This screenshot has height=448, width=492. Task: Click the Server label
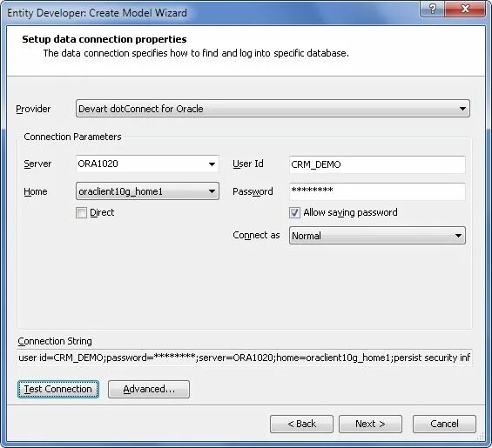coord(37,164)
